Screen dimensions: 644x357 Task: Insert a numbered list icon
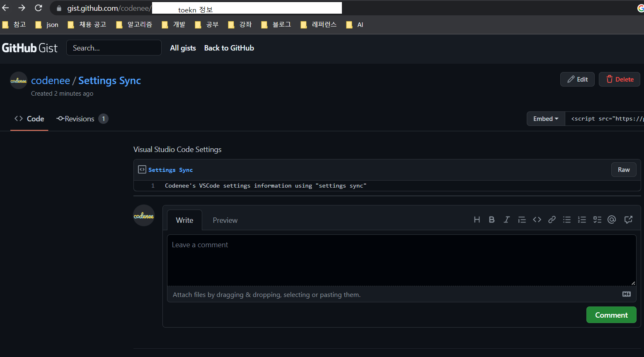tap(582, 220)
